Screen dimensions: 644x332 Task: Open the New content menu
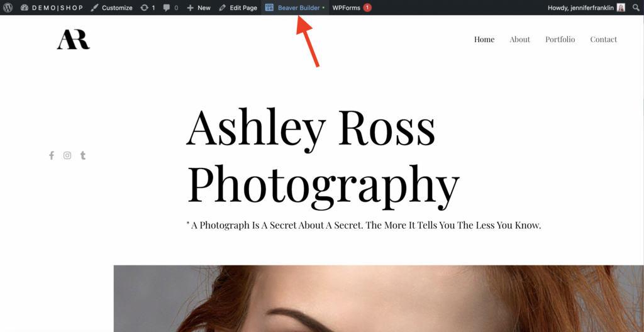pos(198,8)
